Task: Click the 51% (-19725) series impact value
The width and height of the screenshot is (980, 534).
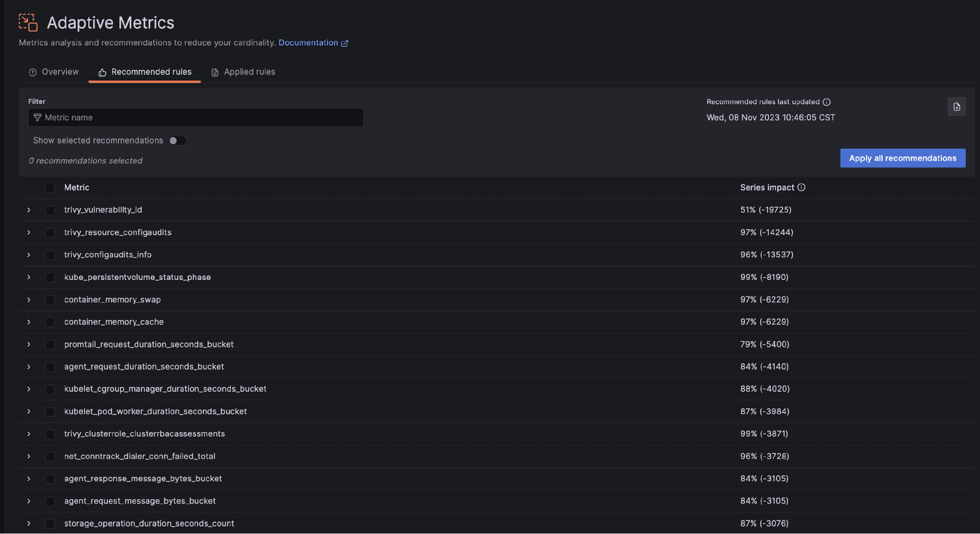Action: 766,210
